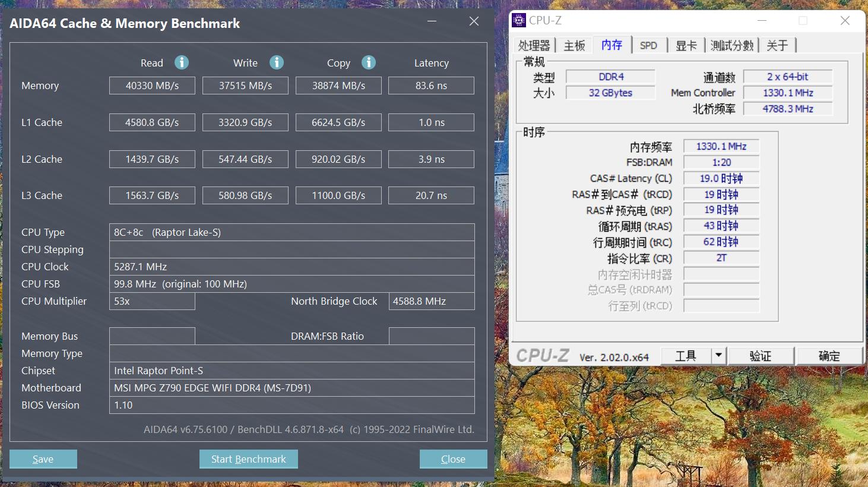Click the Read results info icon
Viewport: 868px width, 487px height.
point(181,62)
